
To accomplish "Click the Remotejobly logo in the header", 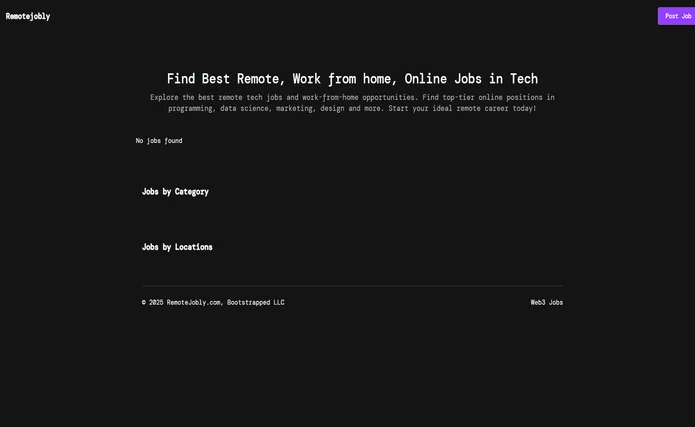I will 28,16.
